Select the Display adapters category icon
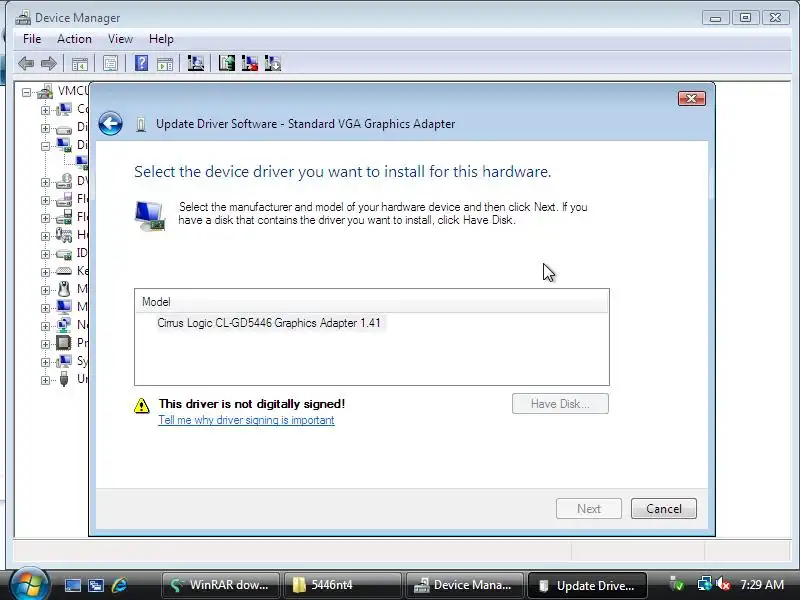Screen dimensions: 800x600 pos(64,145)
